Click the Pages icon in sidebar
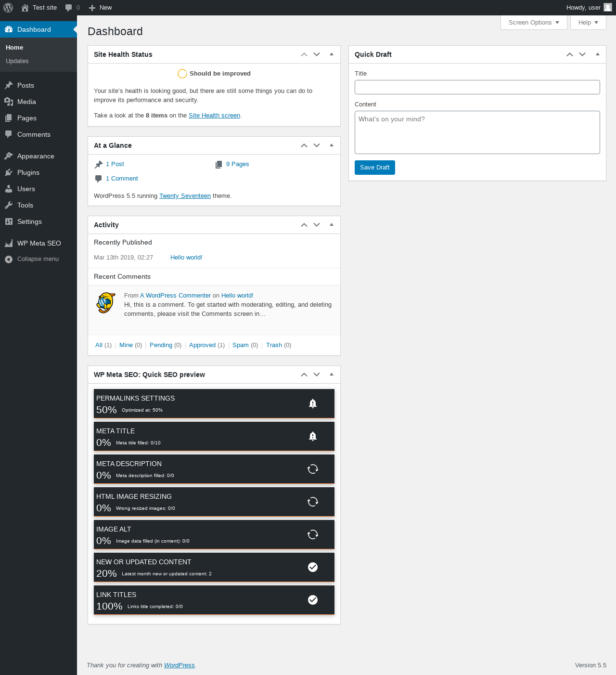 pos(9,118)
